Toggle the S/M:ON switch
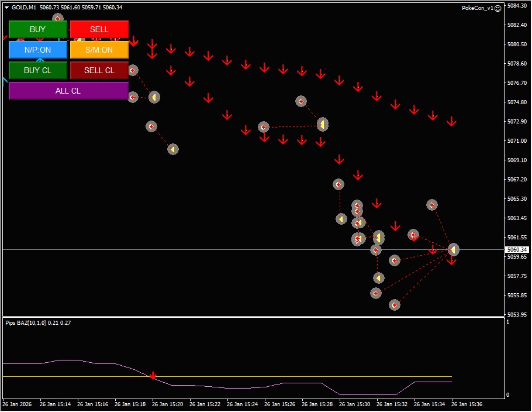Screen dimensions: 532x412 (x=99, y=50)
